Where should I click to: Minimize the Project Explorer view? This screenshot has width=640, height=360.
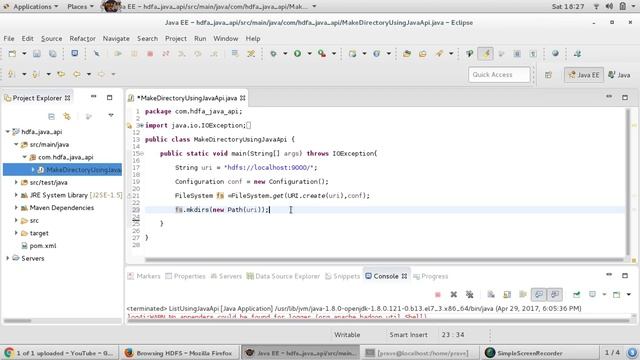tap(93, 97)
